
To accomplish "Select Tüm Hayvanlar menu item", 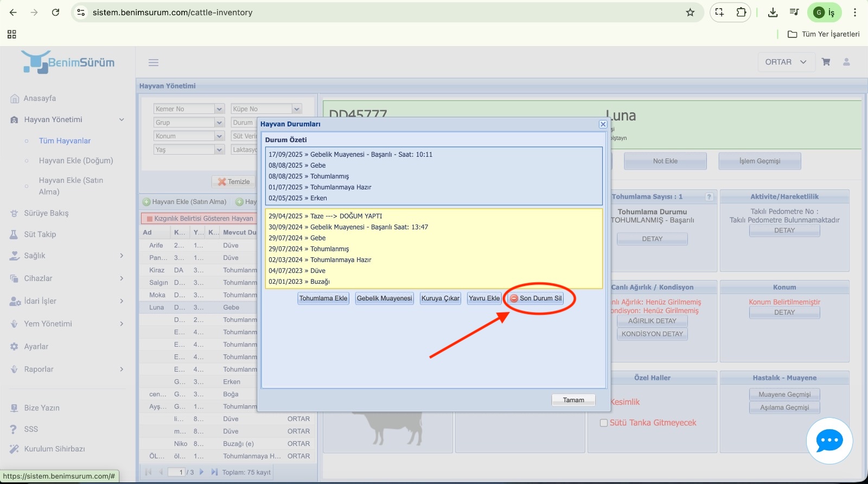I will pos(65,141).
